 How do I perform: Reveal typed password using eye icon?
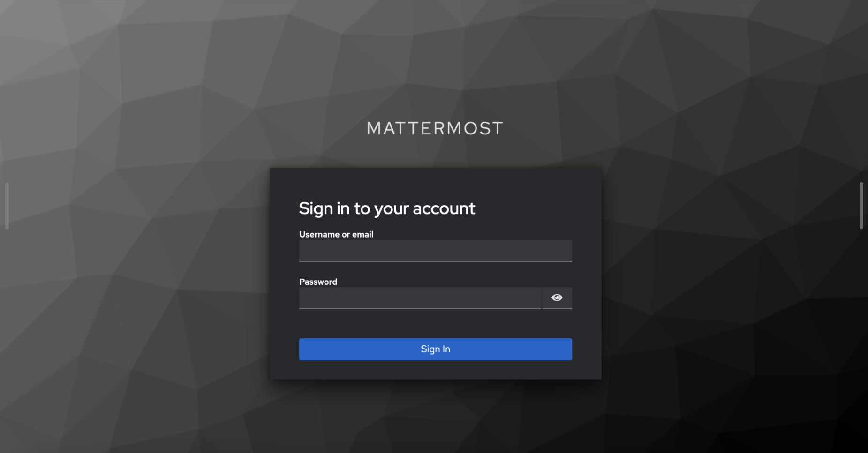pos(557,298)
